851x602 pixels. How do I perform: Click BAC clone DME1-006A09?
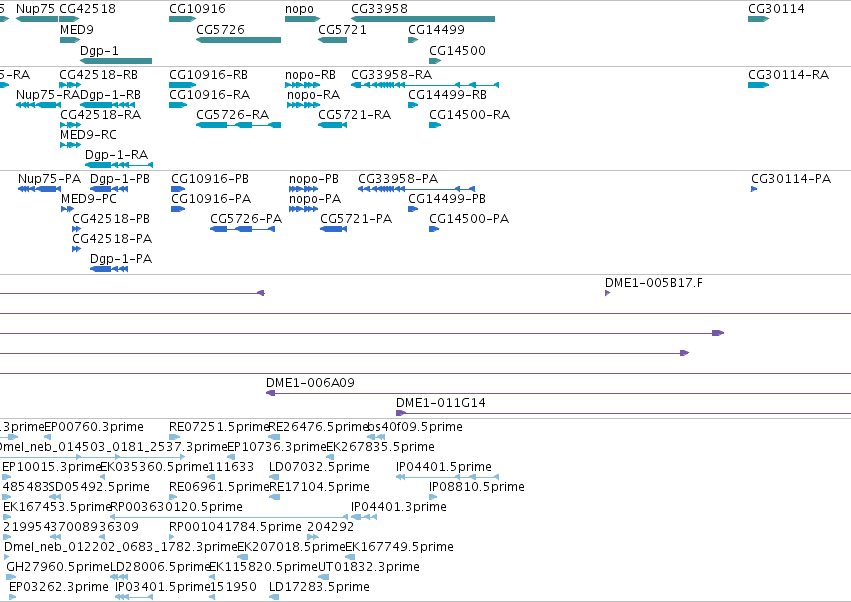coord(310,383)
